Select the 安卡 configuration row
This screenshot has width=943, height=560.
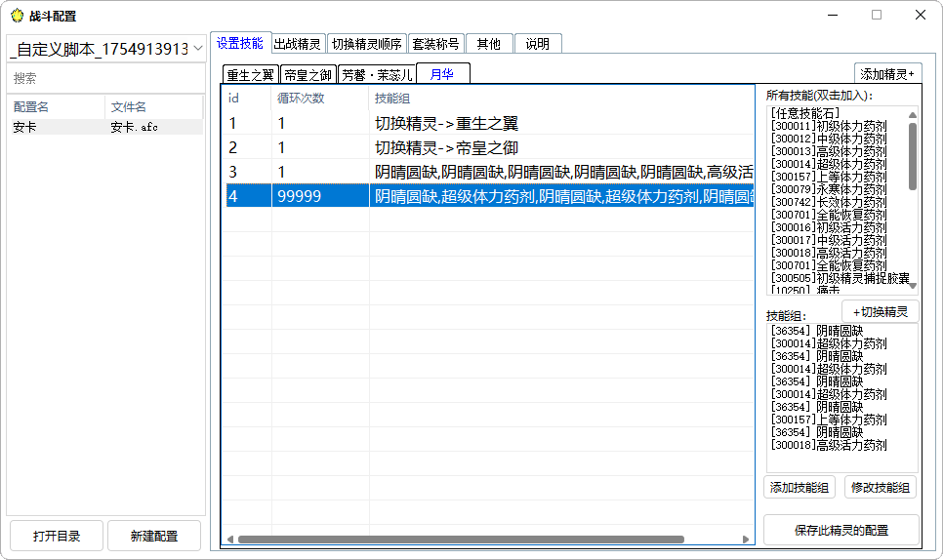105,127
